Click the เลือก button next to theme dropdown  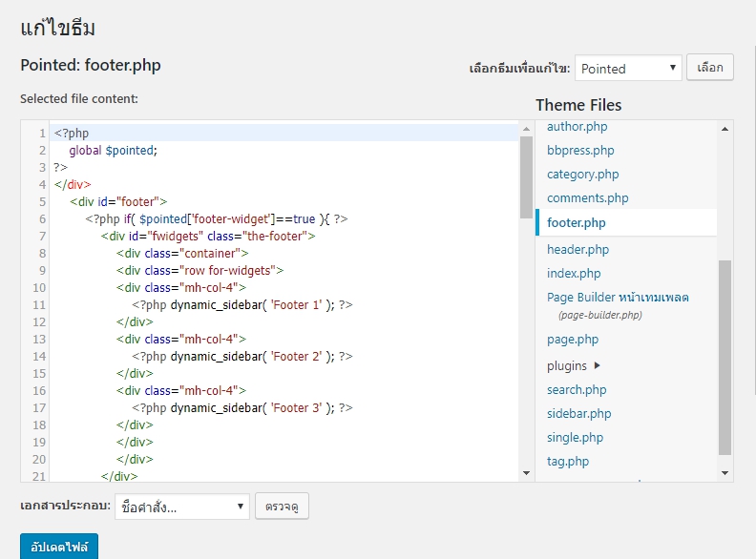pyautogui.click(x=710, y=67)
